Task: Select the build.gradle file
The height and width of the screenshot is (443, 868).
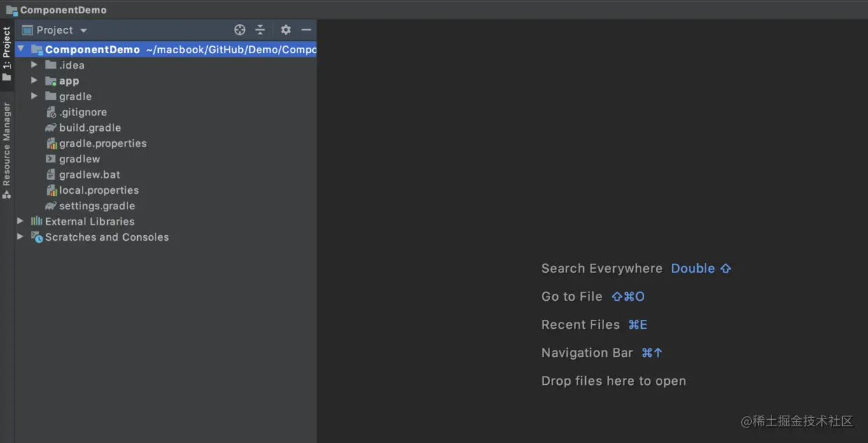Action: (90, 127)
